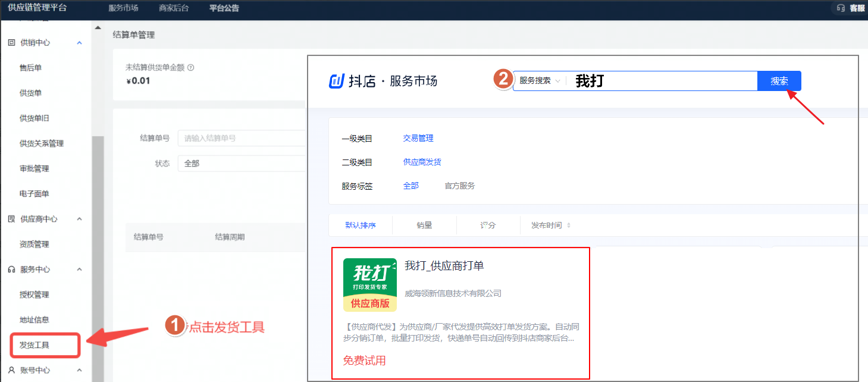
Task: Select the 官方服务 service tag filter
Action: 459,186
